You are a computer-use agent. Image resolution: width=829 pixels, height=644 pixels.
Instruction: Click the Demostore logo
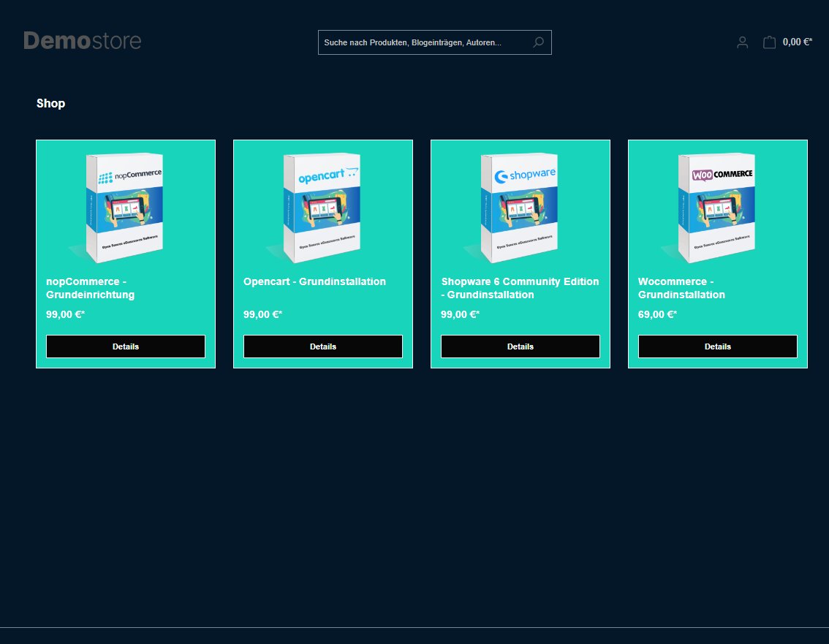click(x=83, y=40)
